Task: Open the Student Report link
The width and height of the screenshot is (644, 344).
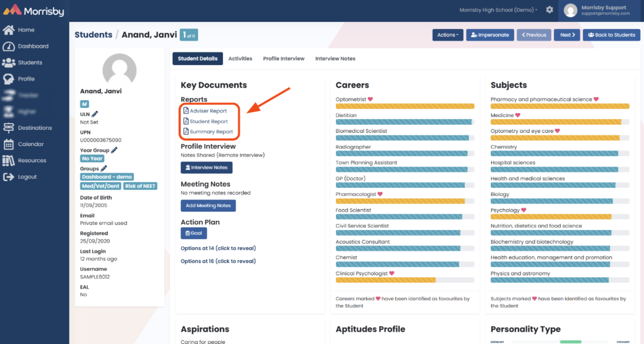Action: (x=209, y=121)
